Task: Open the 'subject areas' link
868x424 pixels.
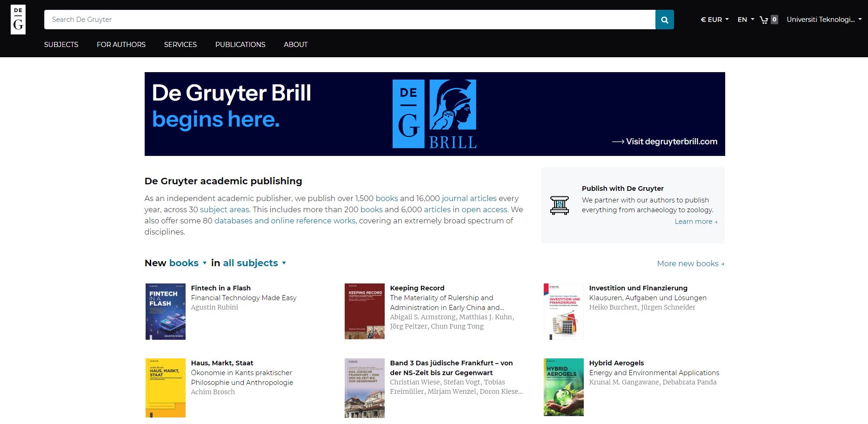Action: [x=225, y=209]
